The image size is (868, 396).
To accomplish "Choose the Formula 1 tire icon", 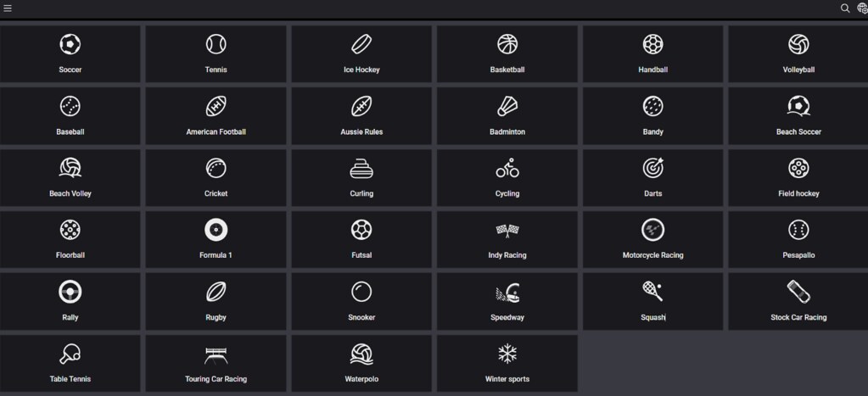I will [x=216, y=230].
